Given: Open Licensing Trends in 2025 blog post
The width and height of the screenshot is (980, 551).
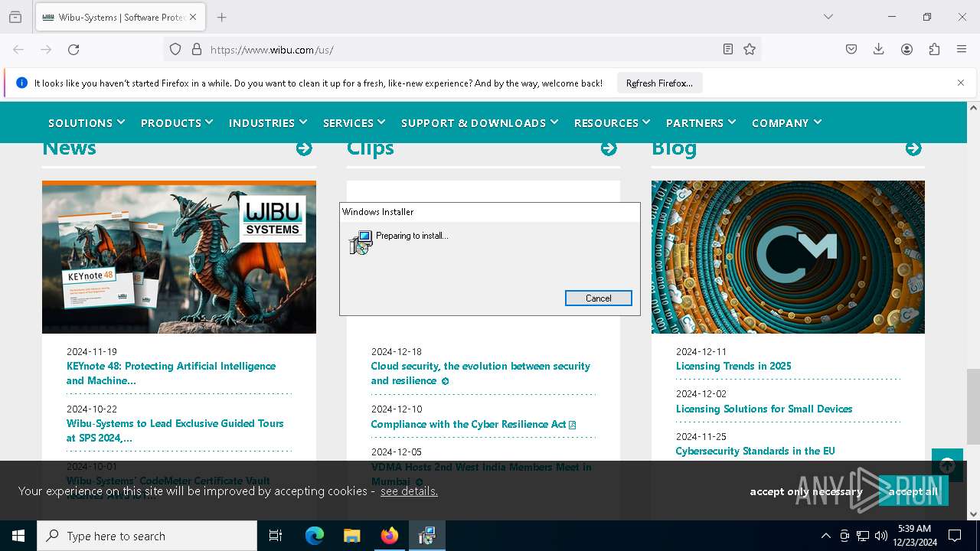Looking at the screenshot, I should click(733, 366).
